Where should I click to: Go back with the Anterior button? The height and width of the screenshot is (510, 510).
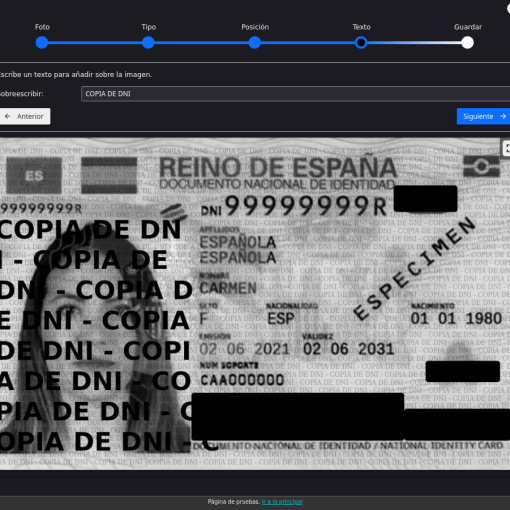24,116
